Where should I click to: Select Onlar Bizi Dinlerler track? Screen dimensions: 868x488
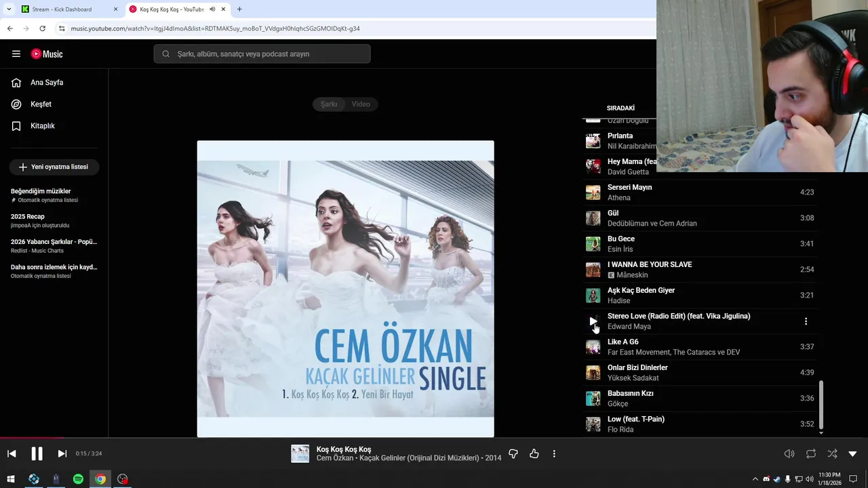coord(700,373)
